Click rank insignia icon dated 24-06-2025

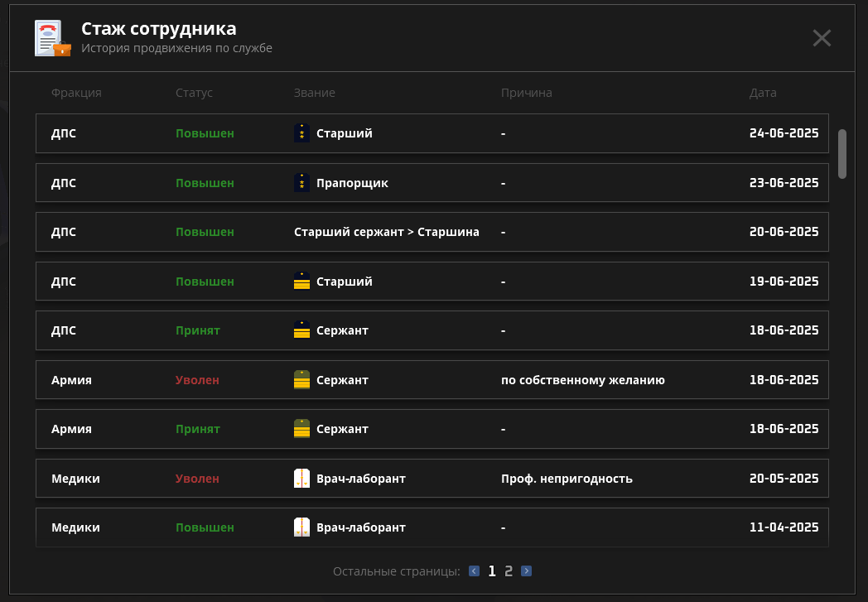(302, 133)
